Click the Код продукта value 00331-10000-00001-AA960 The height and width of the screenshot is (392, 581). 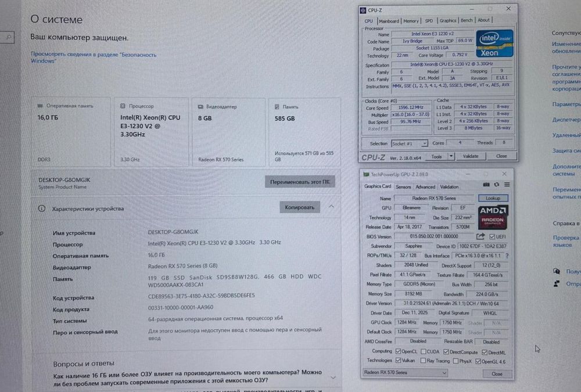click(x=181, y=307)
